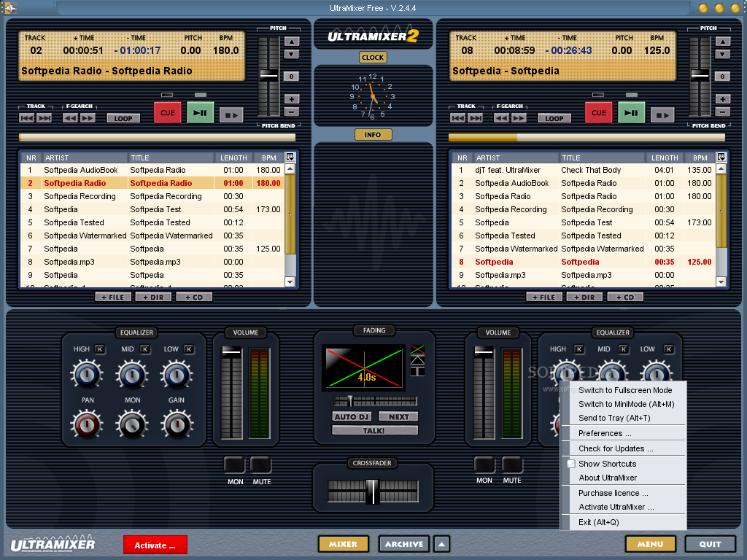Click fast rewind search on right deck

pyautogui.click(x=501, y=118)
